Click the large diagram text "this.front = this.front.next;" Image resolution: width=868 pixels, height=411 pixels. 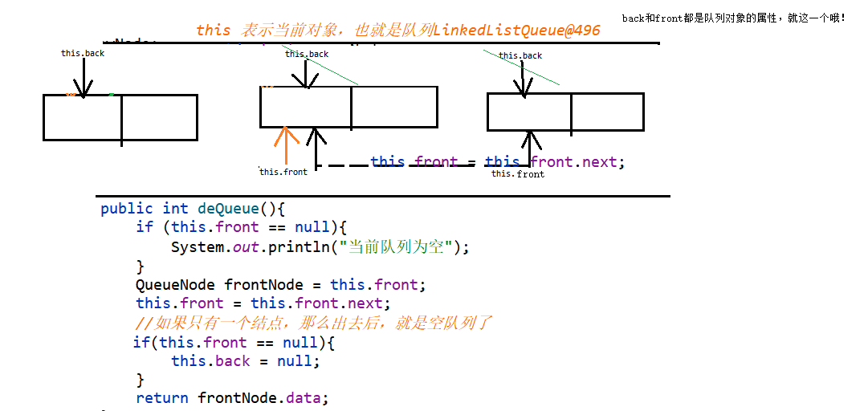tap(497, 162)
